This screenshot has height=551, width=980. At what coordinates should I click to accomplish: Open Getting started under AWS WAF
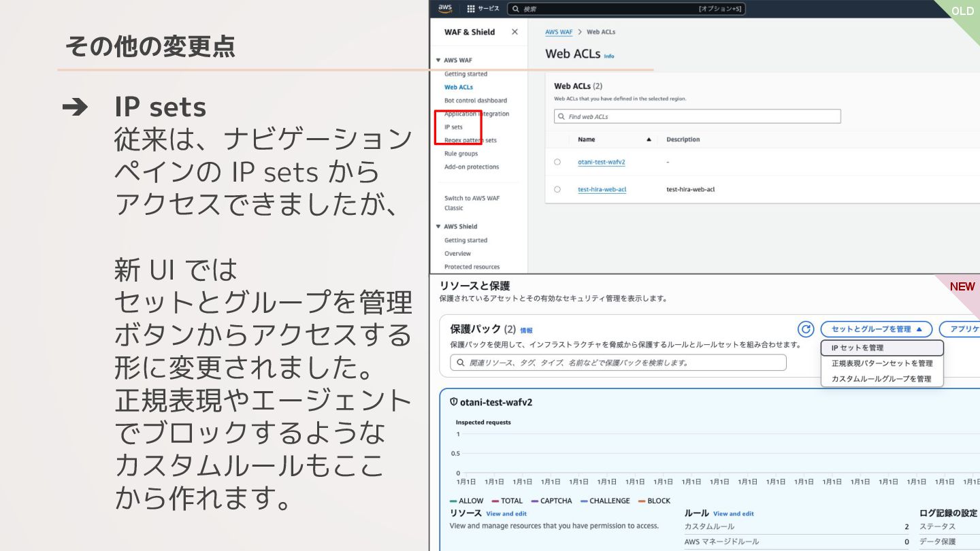(465, 74)
